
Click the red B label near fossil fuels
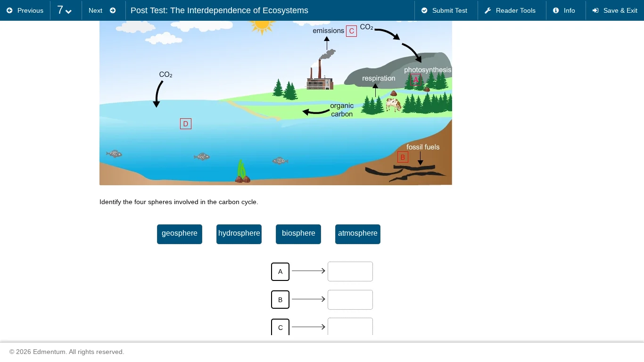pyautogui.click(x=403, y=157)
